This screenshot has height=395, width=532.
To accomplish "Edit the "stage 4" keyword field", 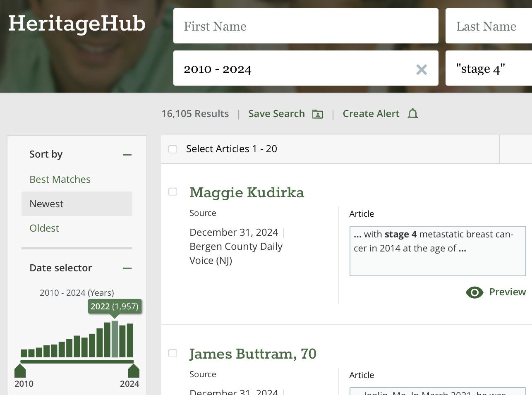I will 489,68.
